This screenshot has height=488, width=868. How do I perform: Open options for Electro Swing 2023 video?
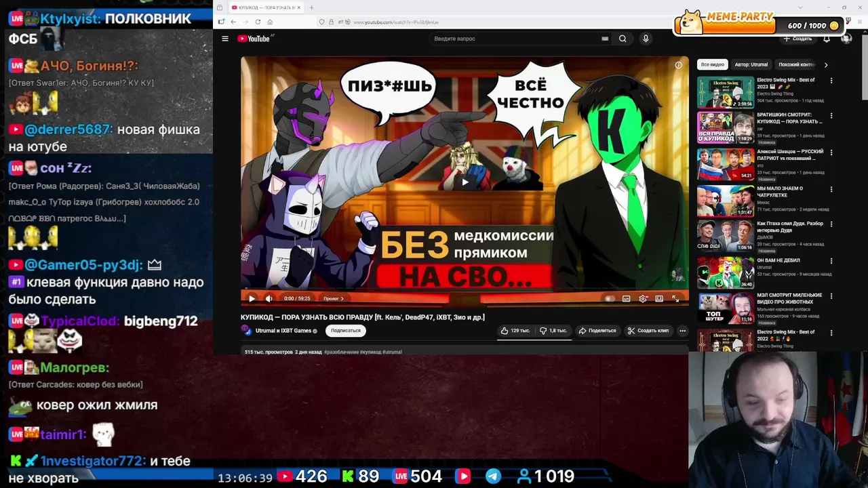[831, 81]
